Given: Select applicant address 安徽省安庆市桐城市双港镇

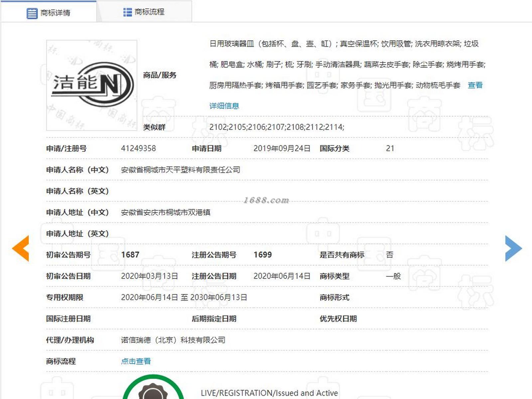Looking at the screenshot, I should coord(166,212).
